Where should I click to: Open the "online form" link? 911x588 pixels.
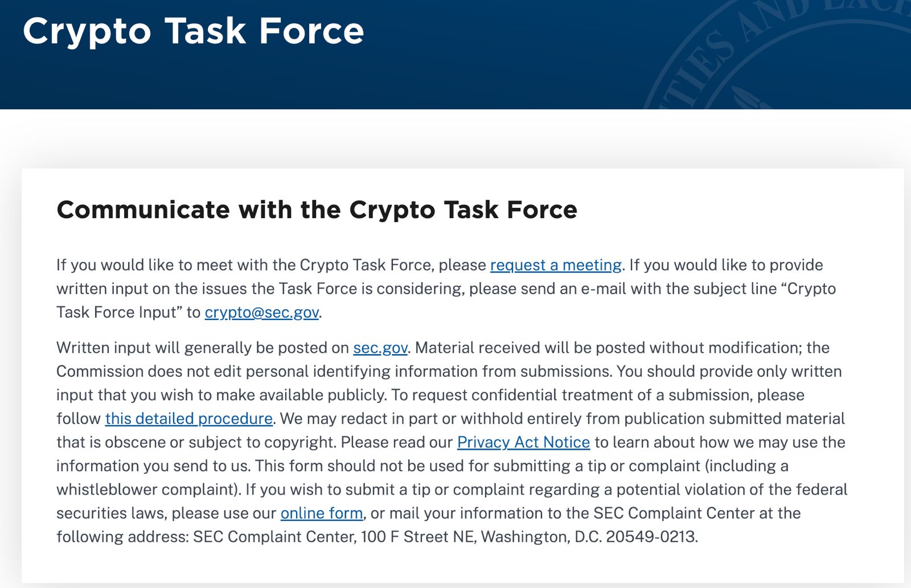coord(322,513)
